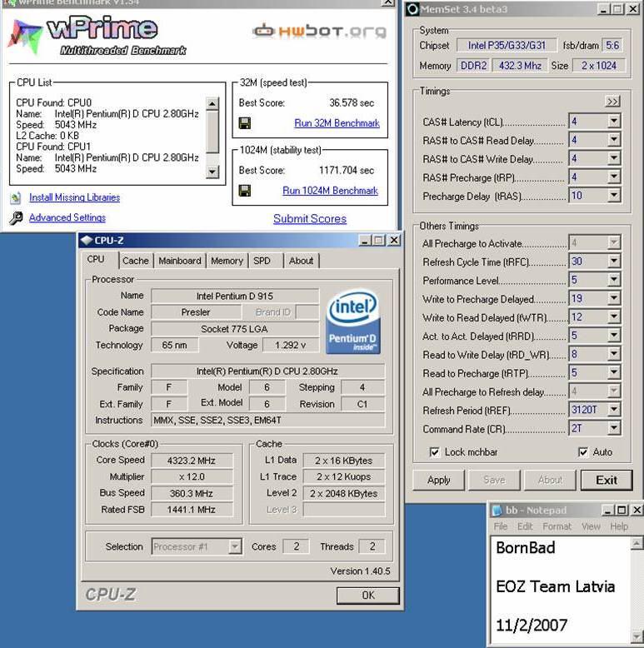Click the Exit button in MemSet
This screenshot has height=648, width=644.
pyautogui.click(x=607, y=481)
